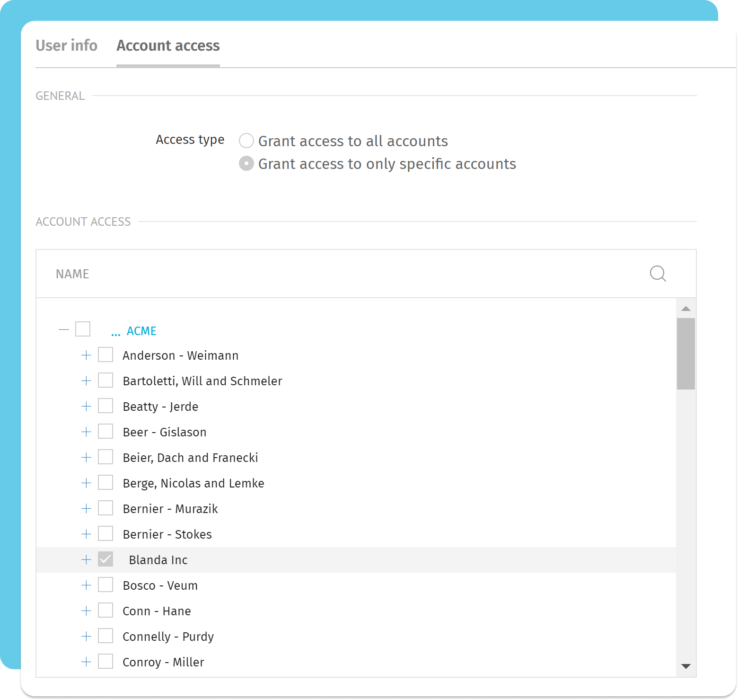Image resolution: width=738 pixels, height=700 pixels.
Task: Expand Bartoletti, Will and Schmeler node
Action: click(86, 381)
